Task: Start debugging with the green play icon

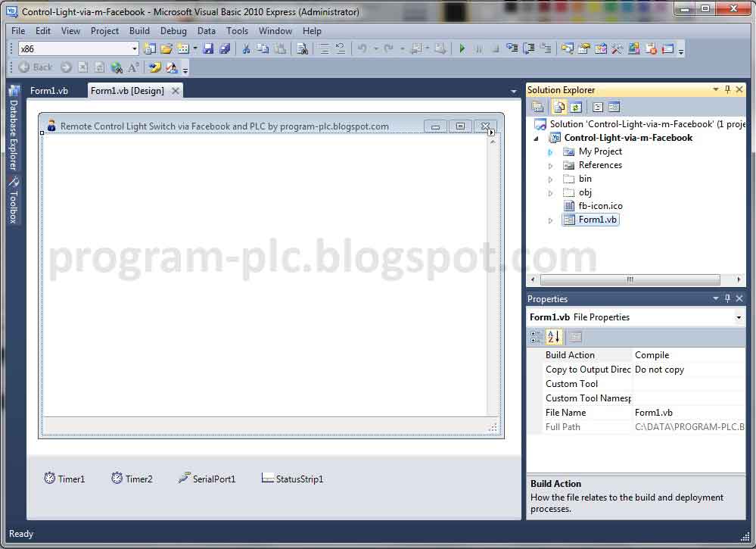Action: coord(462,48)
